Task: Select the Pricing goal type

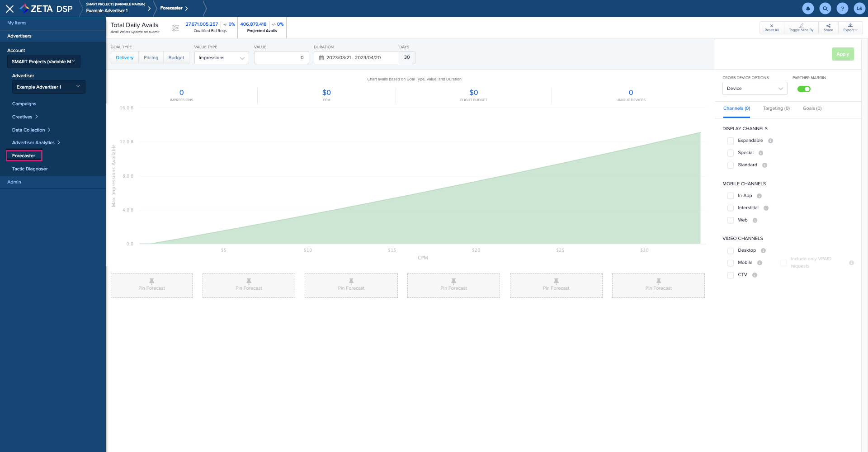Action: [151, 58]
